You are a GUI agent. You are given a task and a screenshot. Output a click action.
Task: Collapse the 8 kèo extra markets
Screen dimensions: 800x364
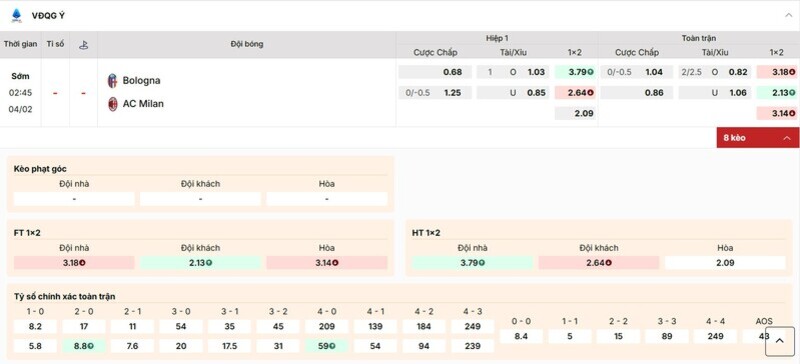click(x=757, y=138)
